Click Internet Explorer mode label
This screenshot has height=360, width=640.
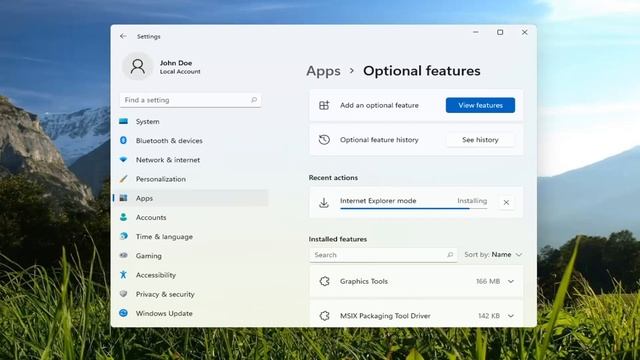pyautogui.click(x=378, y=201)
